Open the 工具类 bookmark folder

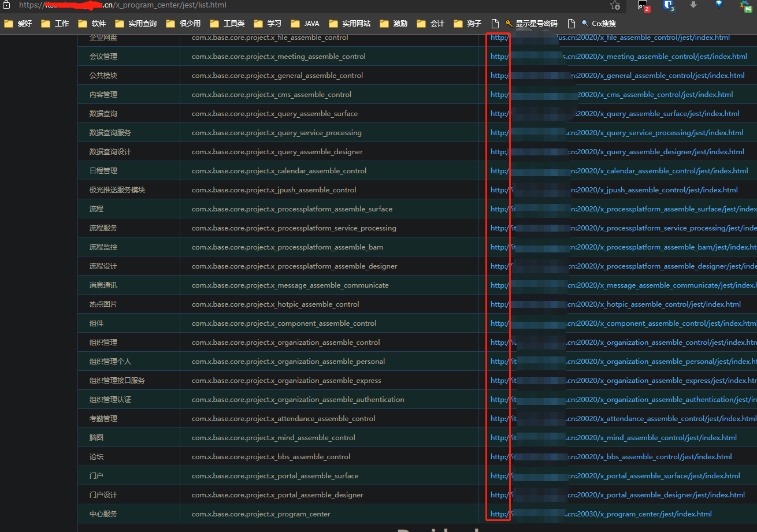pyautogui.click(x=227, y=24)
